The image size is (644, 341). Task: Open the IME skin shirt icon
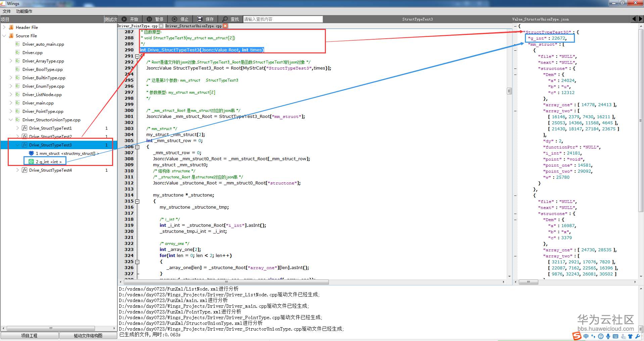coord(630,336)
